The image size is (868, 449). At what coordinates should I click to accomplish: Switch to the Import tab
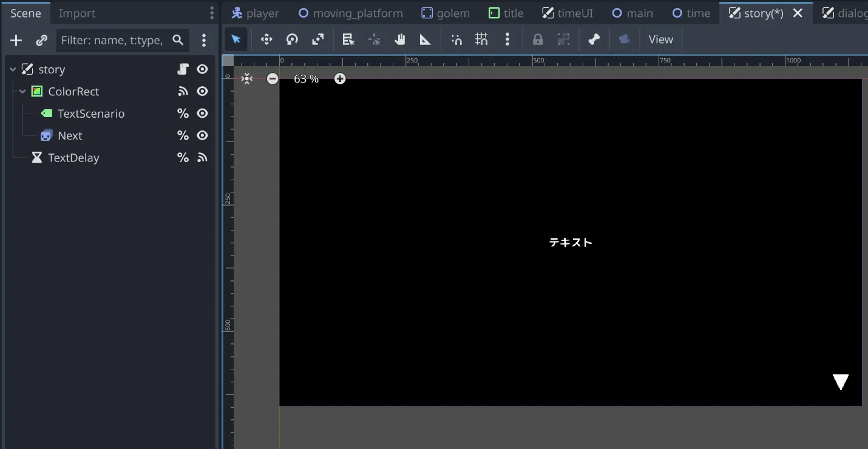[x=77, y=13]
